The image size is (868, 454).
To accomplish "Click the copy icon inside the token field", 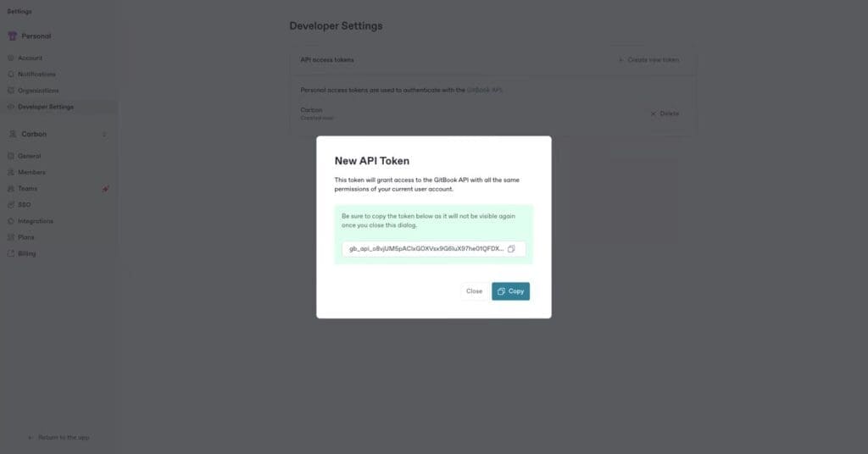I will click(511, 249).
